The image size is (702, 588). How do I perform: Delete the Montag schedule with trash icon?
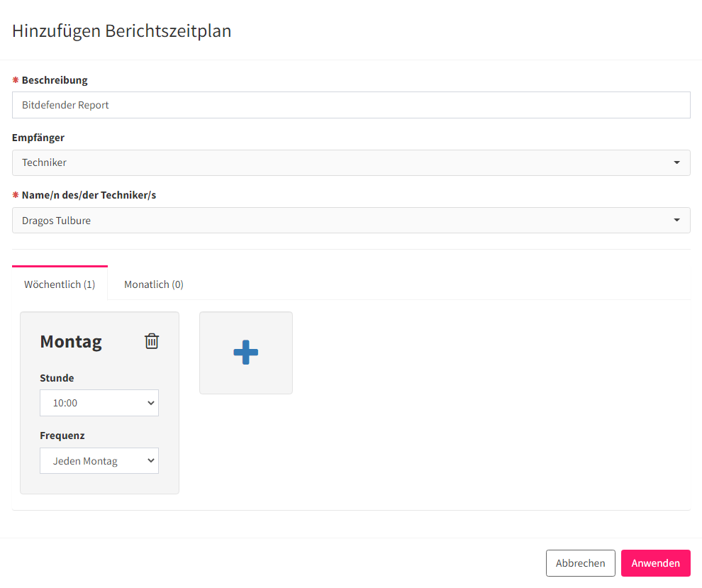[152, 341]
